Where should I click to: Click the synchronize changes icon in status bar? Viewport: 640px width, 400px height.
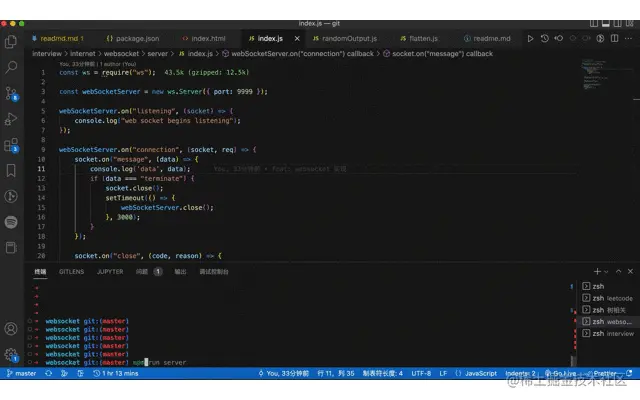[x=49, y=373]
